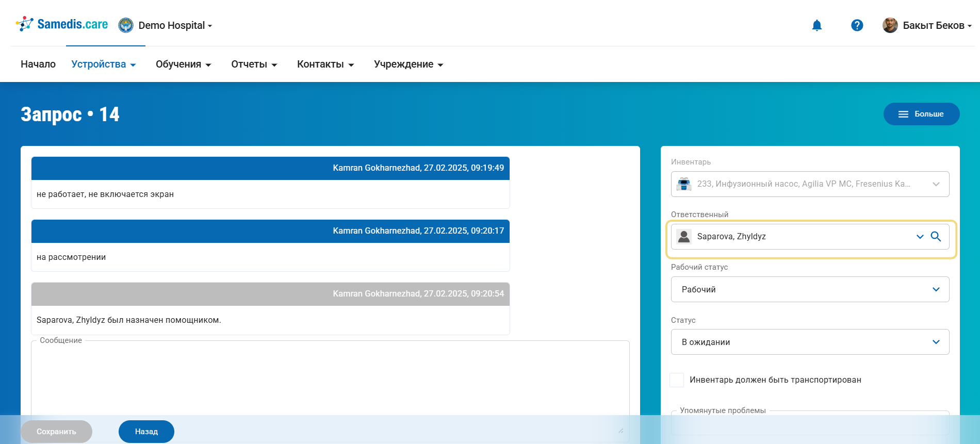
Task: Click the user profile avatar photo
Action: [890, 25]
